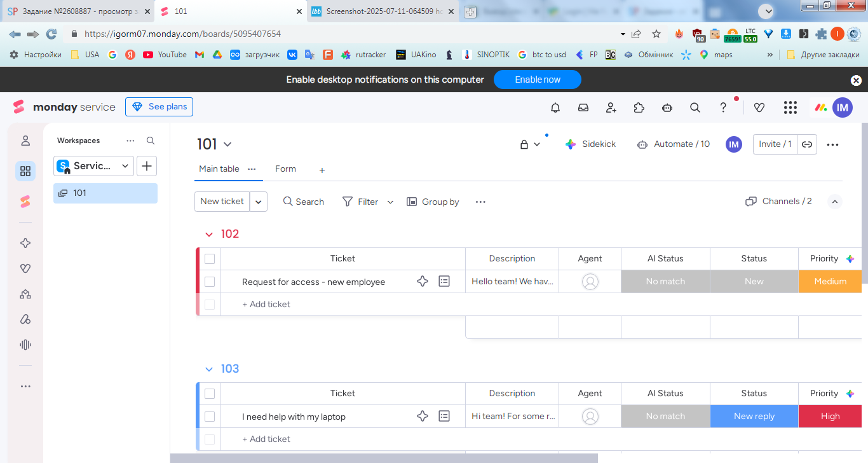Open updates icon for Request for access ticket

(x=444, y=281)
